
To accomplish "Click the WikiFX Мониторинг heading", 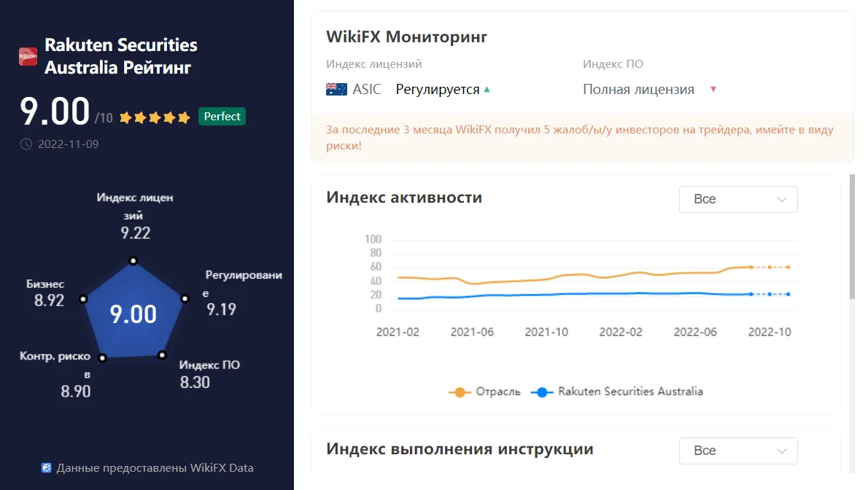I will click(x=406, y=36).
